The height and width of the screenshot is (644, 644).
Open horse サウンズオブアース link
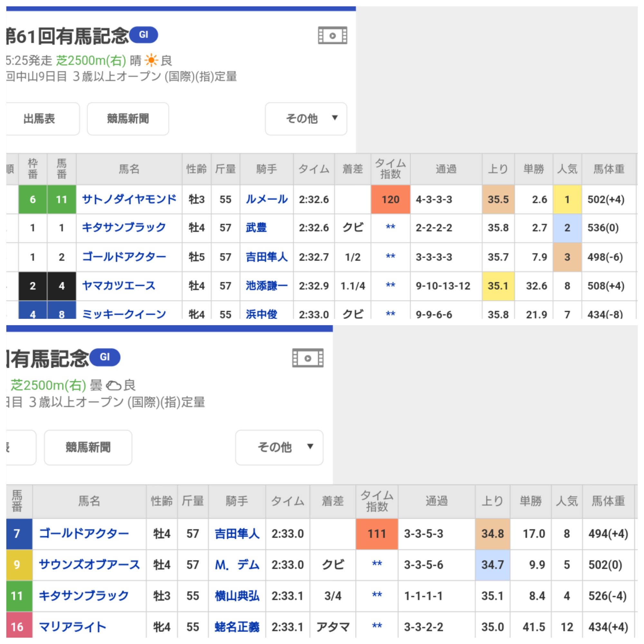[89, 564]
